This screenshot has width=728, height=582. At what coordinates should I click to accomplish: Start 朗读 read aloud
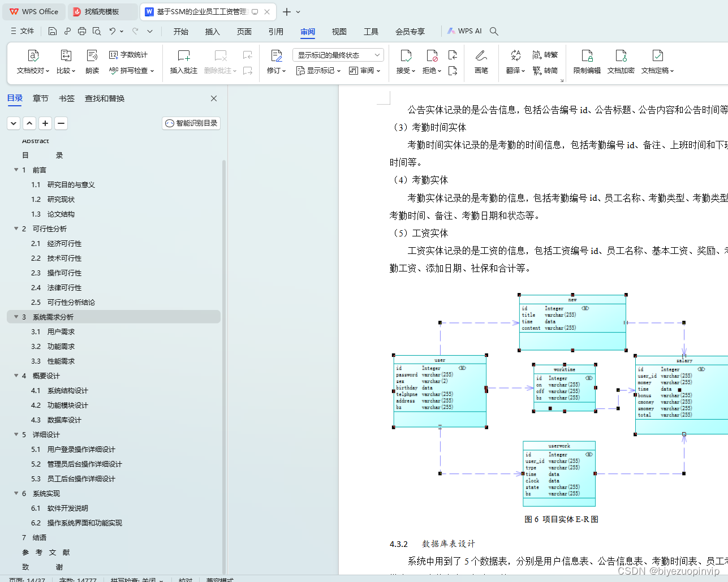92,62
